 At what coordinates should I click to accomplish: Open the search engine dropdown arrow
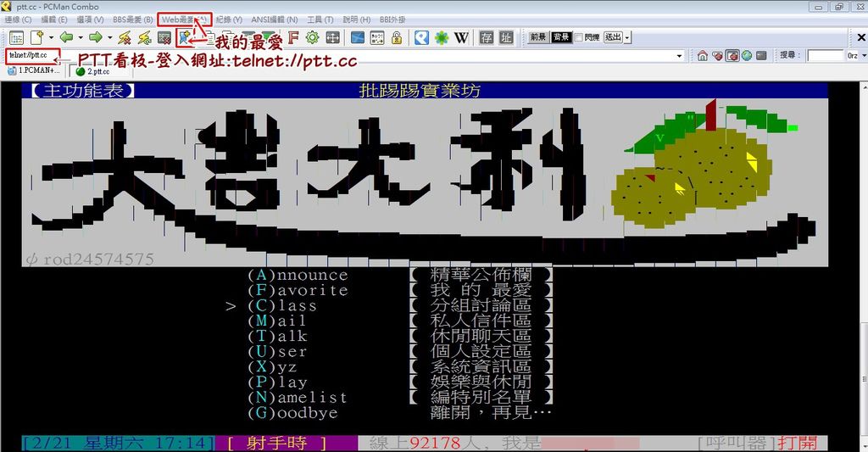click(864, 55)
